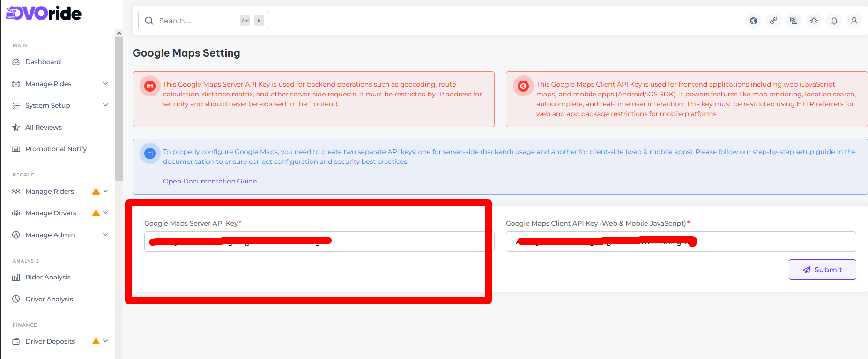Image resolution: width=868 pixels, height=359 pixels.
Task: Click the Manage Rides car icon
Action: [x=16, y=84]
